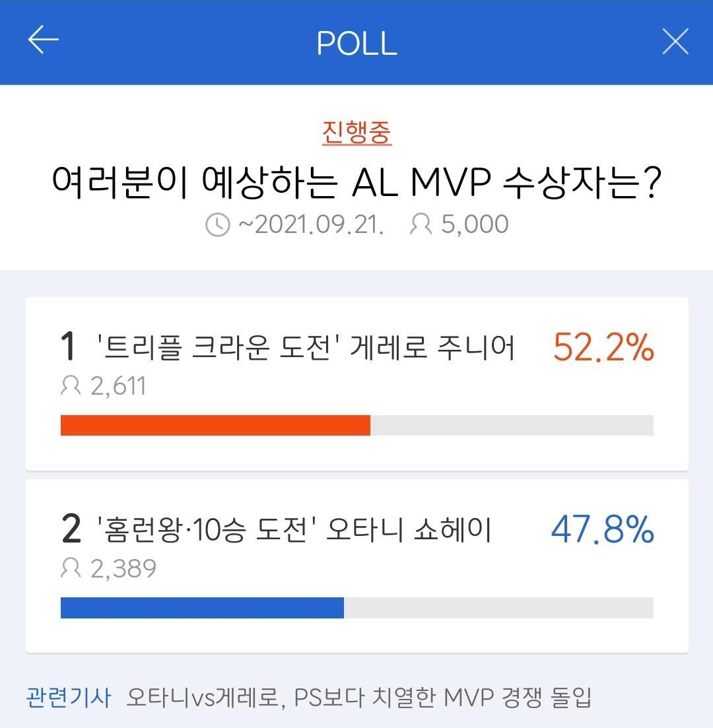Click person icon beside 2,389 votes
Image resolution: width=713 pixels, height=728 pixels.
[x=71, y=568]
